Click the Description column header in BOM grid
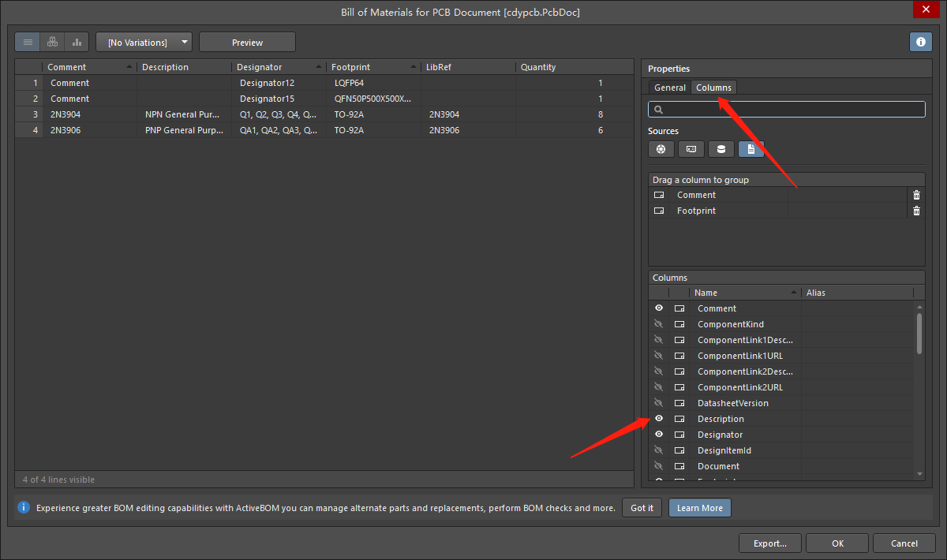The image size is (947, 560). 184,67
